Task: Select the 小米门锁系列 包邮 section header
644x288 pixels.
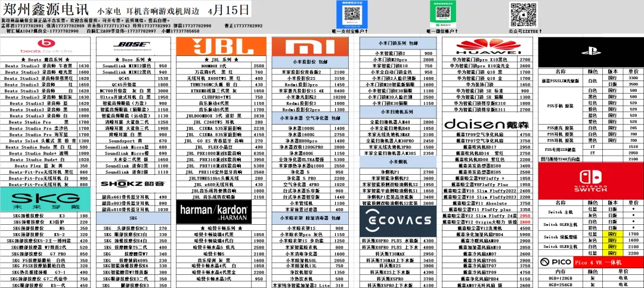Action: pyautogui.click(x=398, y=43)
